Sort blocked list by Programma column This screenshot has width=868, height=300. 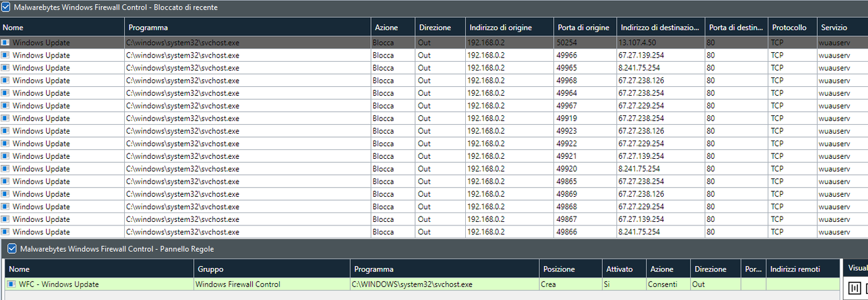pos(248,28)
